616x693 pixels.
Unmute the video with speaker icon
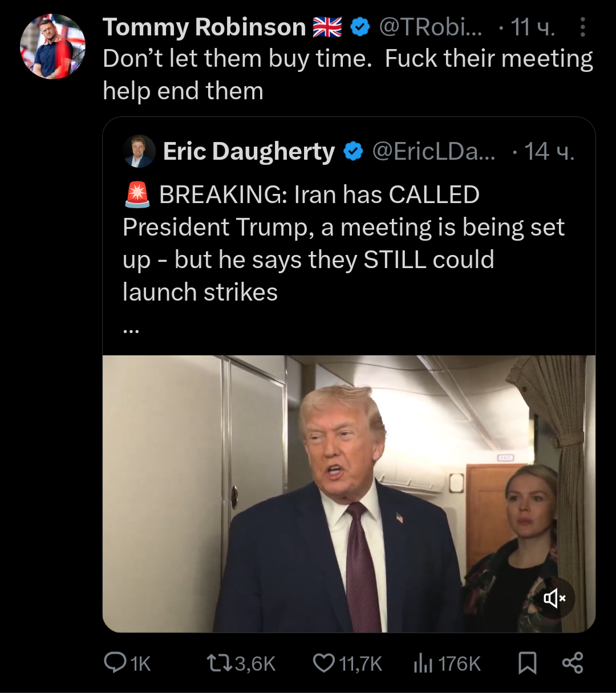(x=554, y=598)
